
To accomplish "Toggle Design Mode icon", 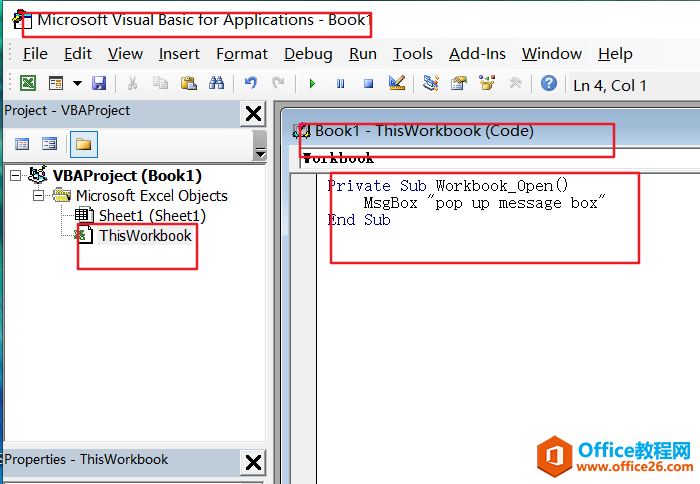I will pyautogui.click(x=397, y=83).
